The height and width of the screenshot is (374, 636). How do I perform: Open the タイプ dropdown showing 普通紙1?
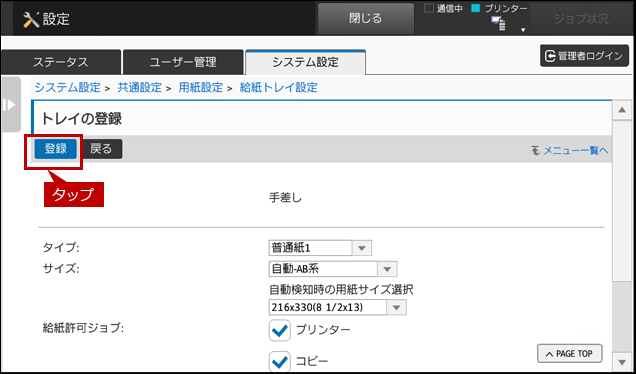[320, 248]
